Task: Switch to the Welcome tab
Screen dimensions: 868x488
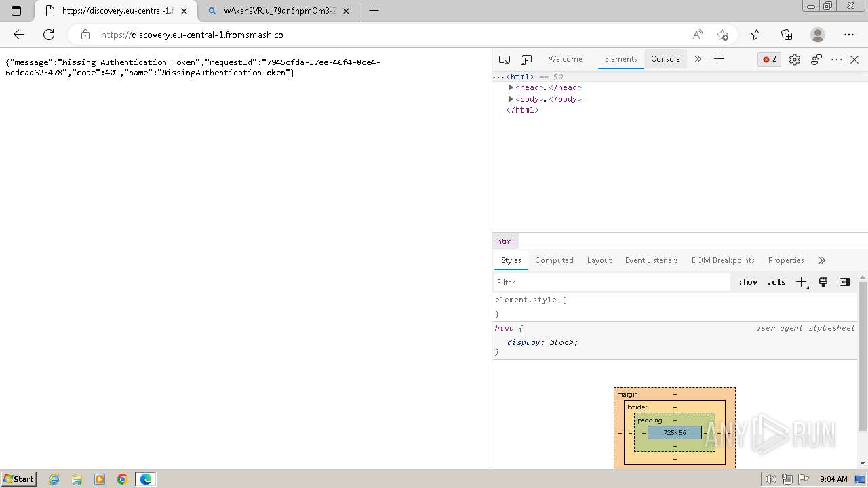Action: [565, 59]
